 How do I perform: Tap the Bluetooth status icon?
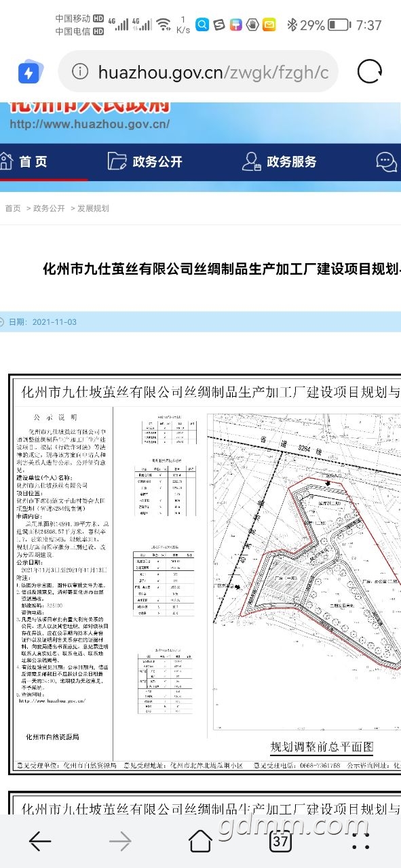(292, 25)
